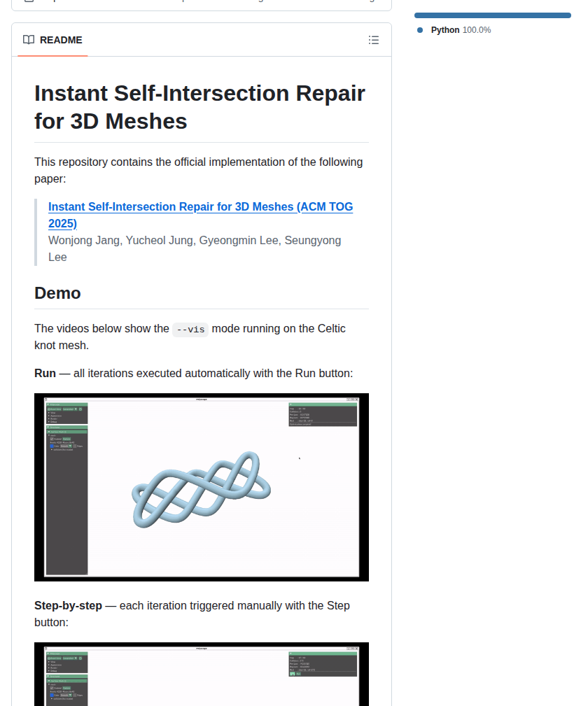The image size is (588, 706).
Task: Click the Python language bar
Action: click(x=493, y=15)
